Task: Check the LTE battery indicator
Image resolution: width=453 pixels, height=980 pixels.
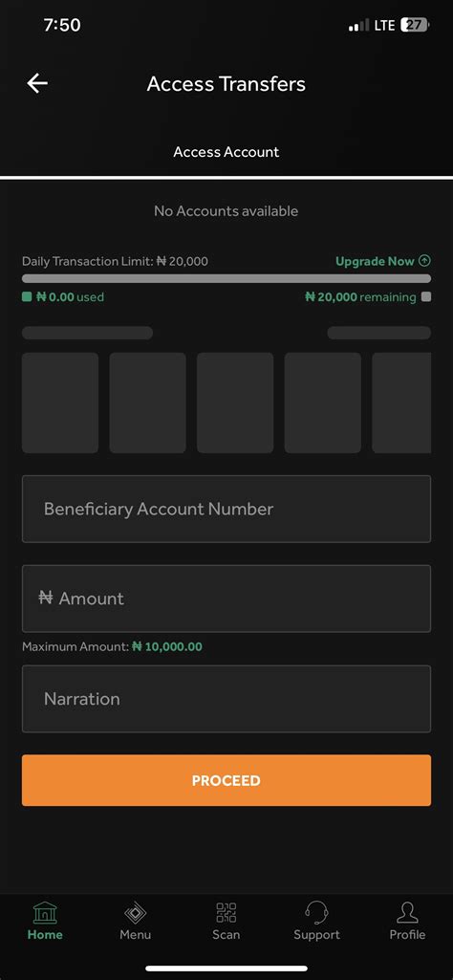Action: (415, 25)
